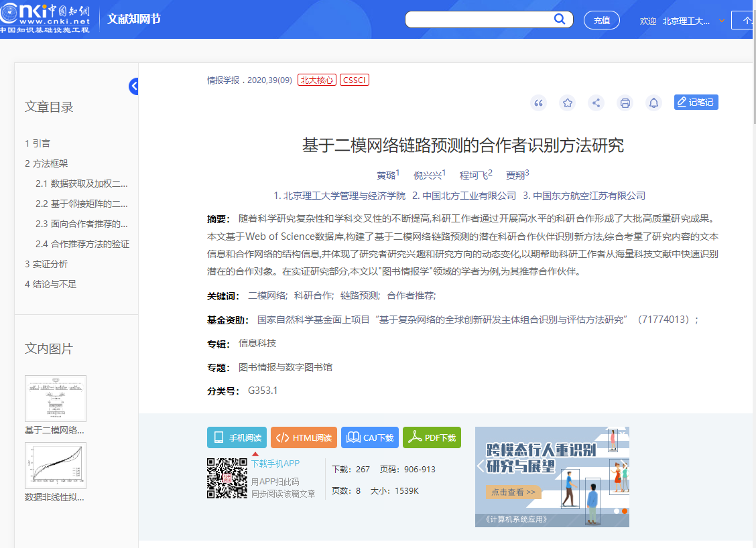Click the notification bell icon
Viewport: 756px width, 548px height.
(x=653, y=102)
